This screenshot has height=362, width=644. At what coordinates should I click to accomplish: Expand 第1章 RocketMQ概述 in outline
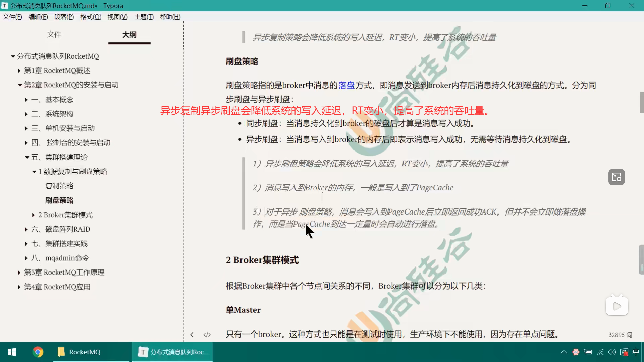coord(19,71)
